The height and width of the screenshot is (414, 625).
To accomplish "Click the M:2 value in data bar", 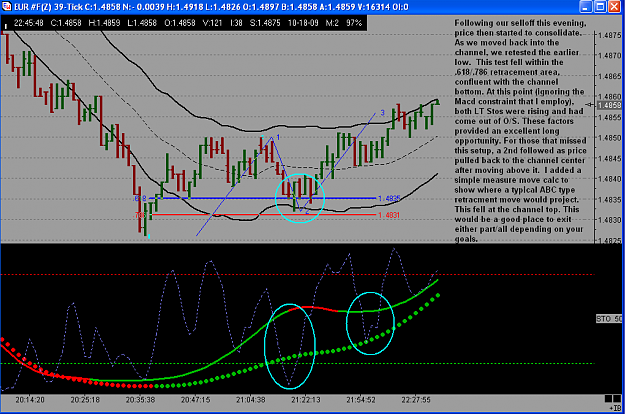I will (x=332, y=23).
